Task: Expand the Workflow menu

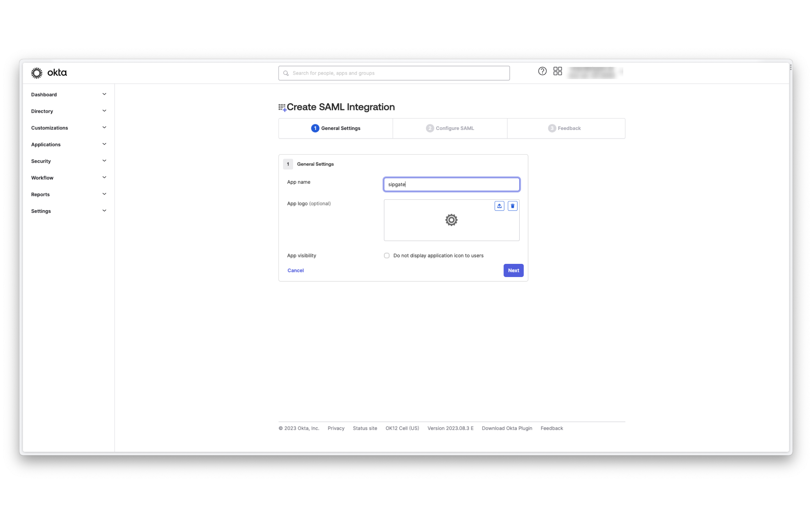Action: (68, 178)
